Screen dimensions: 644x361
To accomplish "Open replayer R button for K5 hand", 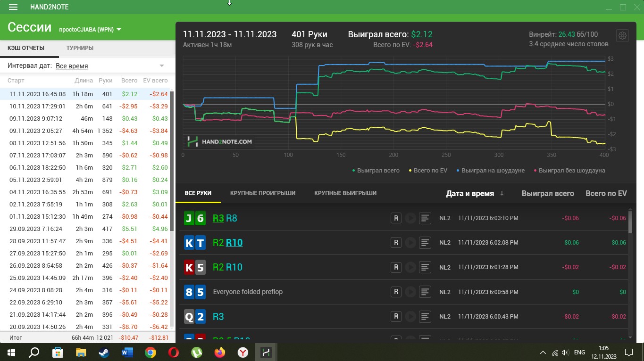I will (x=396, y=267).
